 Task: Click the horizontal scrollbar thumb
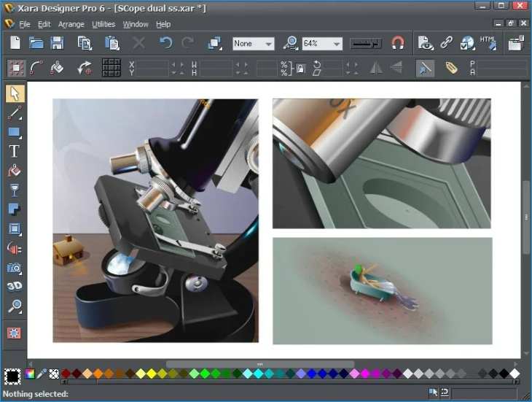click(x=260, y=364)
